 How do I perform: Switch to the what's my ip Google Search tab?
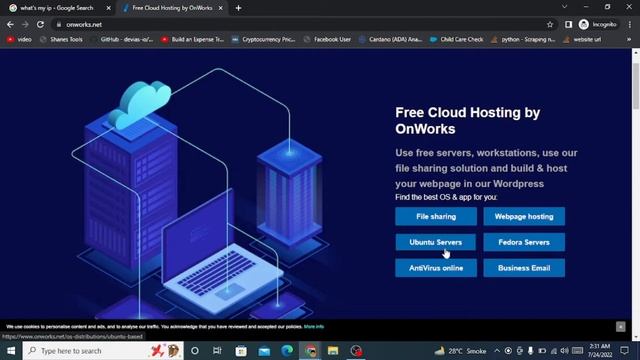[58, 8]
